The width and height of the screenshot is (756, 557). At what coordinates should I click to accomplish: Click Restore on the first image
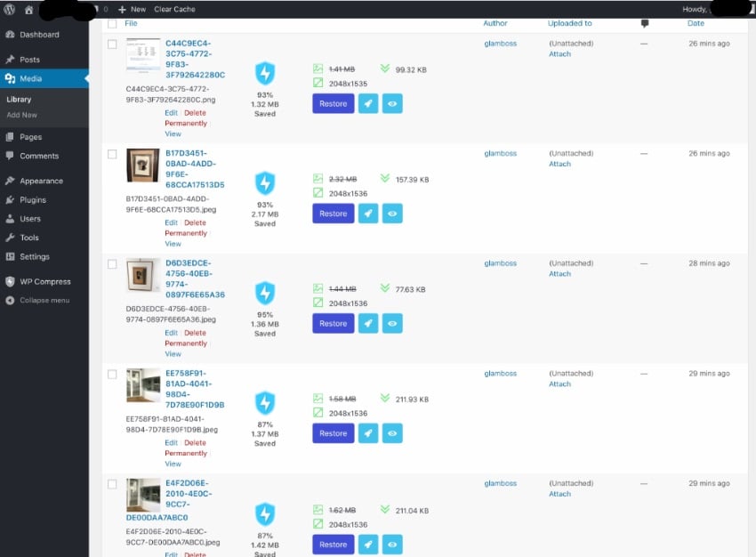click(333, 103)
